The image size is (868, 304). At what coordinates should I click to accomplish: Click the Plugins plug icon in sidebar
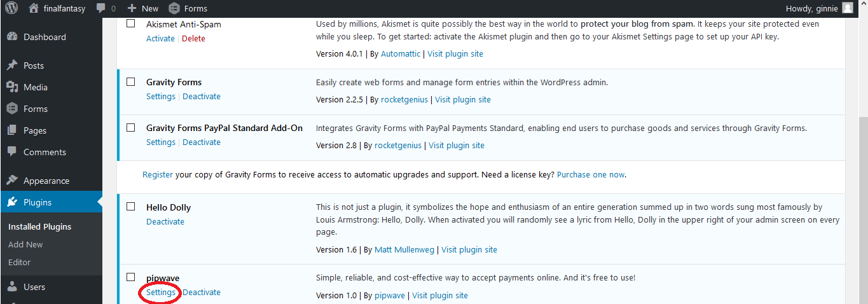click(x=12, y=202)
